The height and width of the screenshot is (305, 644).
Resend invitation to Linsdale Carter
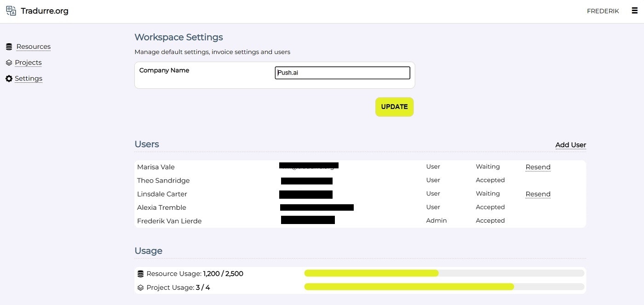tap(538, 194)
